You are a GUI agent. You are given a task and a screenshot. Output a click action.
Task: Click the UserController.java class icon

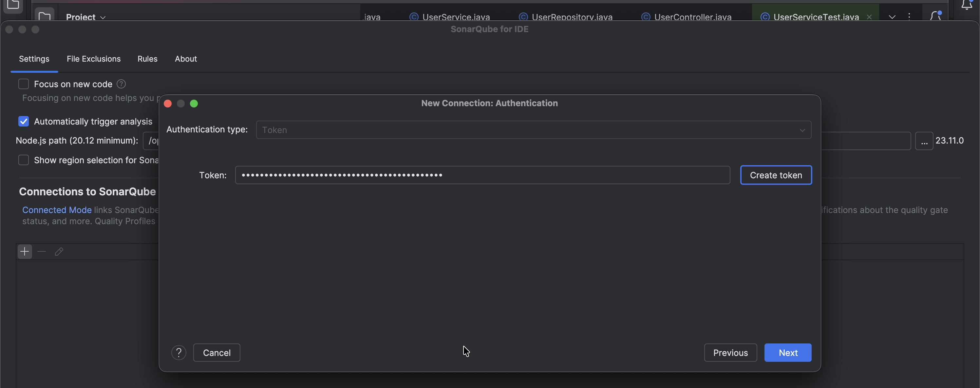click(x=646, y=17)
